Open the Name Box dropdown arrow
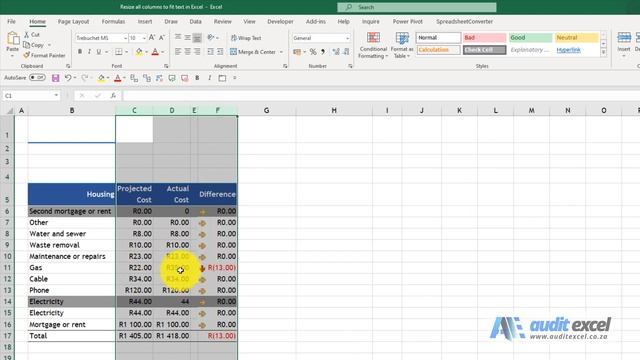The width and height of the screenshot is (640, 360). (56, 96)
